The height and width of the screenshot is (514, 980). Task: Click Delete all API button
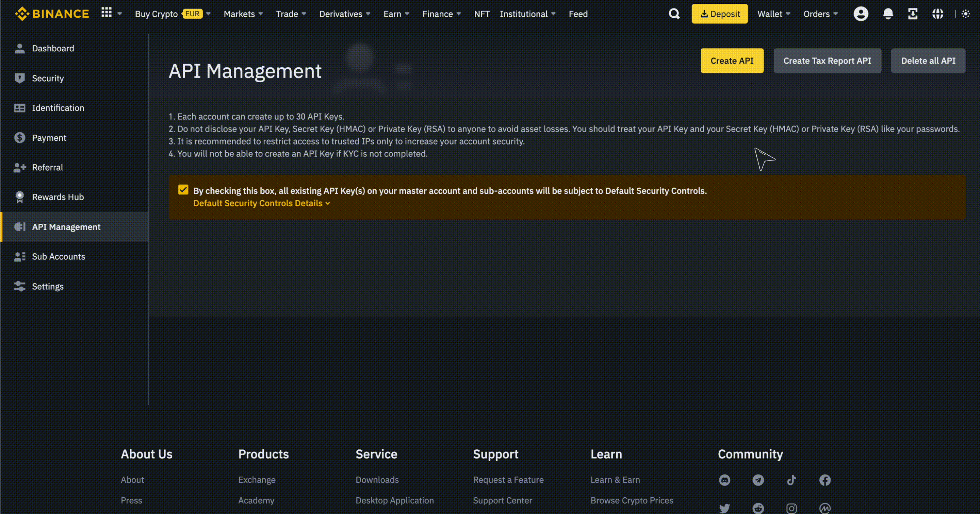(928, 61)
